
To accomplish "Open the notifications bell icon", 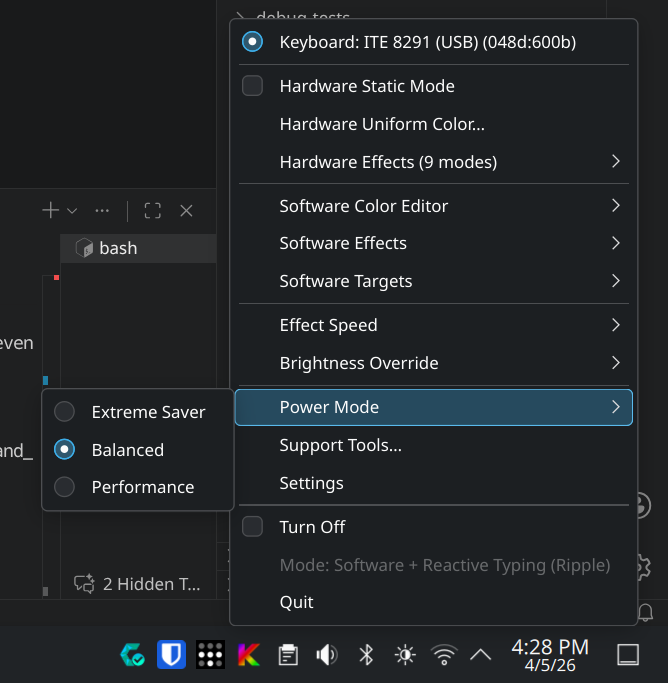I will [x=645, y=612].
